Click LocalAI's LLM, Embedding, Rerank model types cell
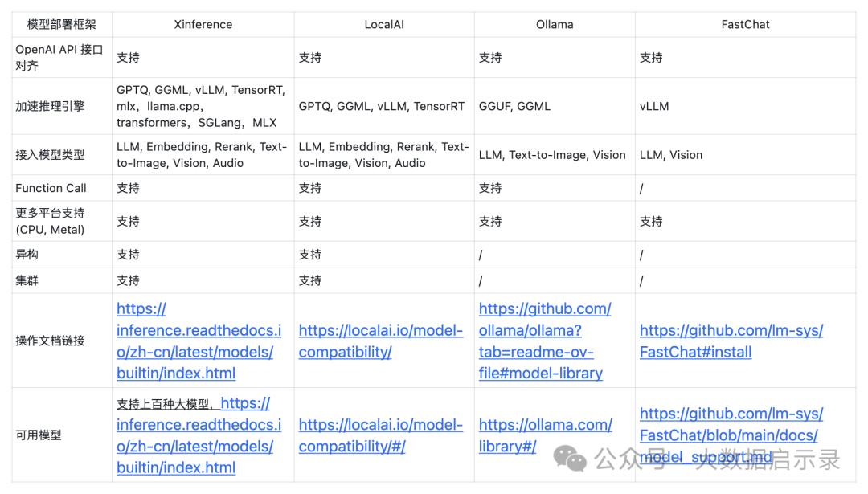 tap(383, 155)
